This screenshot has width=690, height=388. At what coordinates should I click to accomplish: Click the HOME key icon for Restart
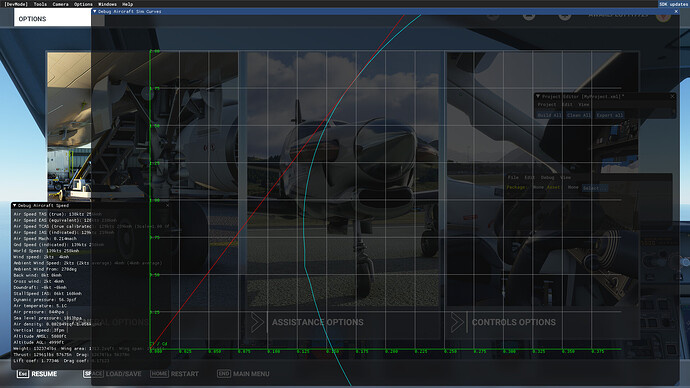coord(159,373)
